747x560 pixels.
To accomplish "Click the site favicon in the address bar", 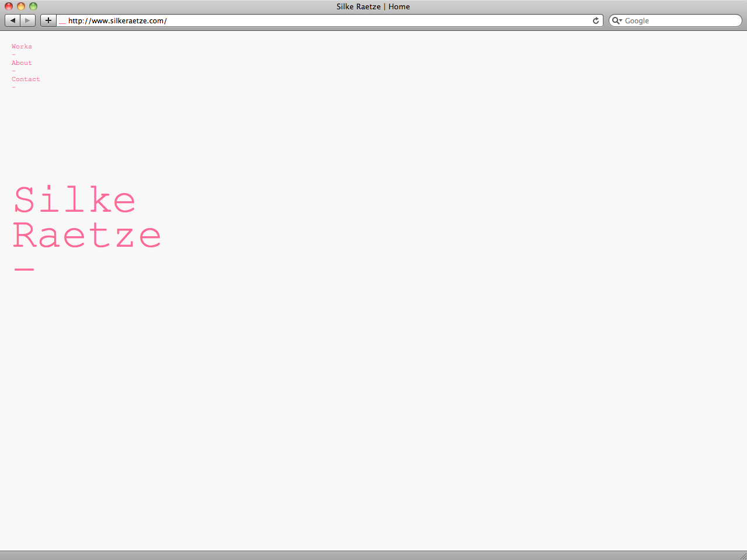I will click(62, 21).
